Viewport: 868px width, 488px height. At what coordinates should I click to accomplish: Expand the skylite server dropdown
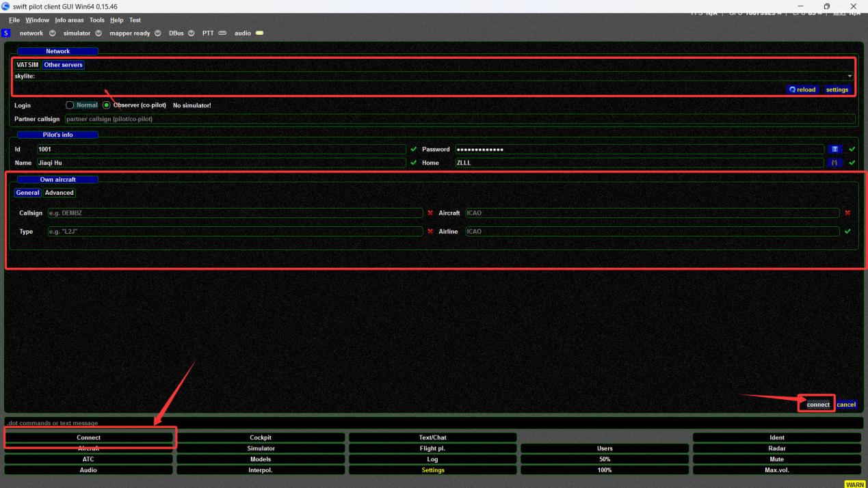(x=850, y=76)
